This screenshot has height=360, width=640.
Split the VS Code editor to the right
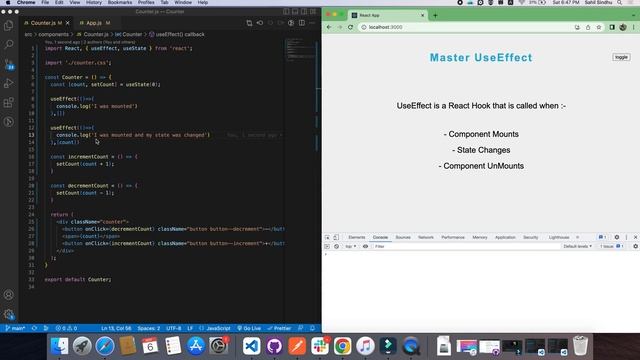[x=302, y=23]
